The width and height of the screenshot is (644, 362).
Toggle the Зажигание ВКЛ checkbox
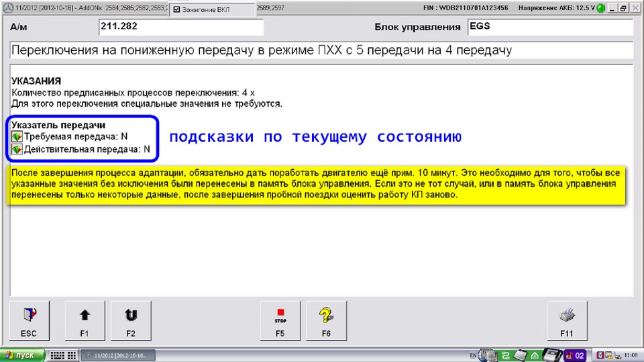177,9
